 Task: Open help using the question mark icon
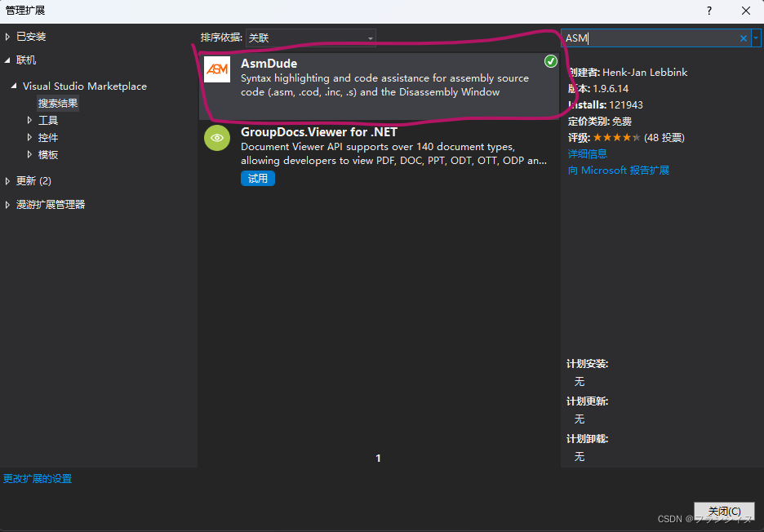[708, 11]
